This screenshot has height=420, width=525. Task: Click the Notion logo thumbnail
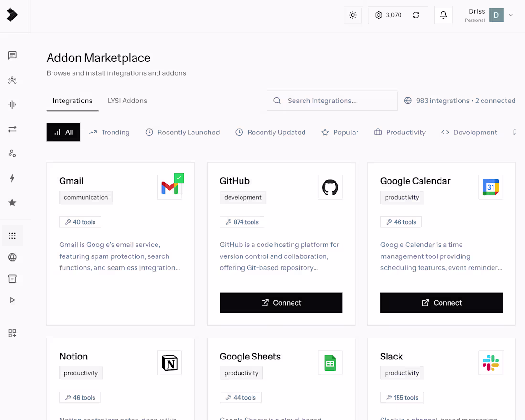click(x=169, y=363)
